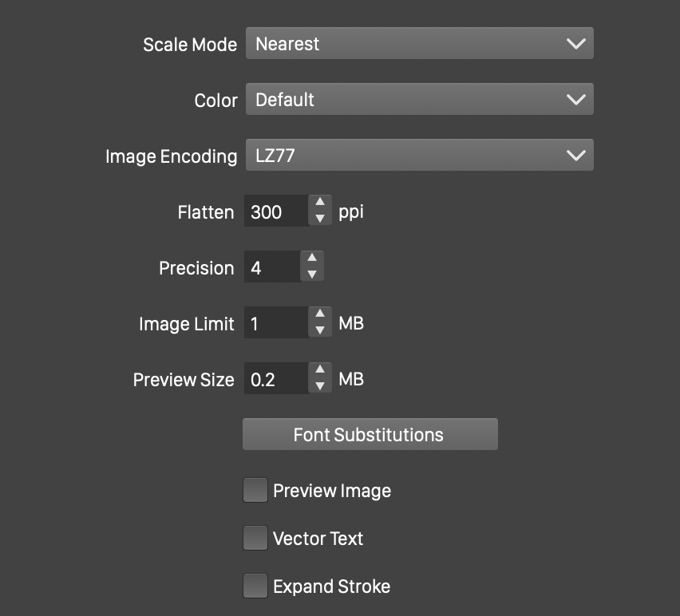This screenshot has width=680, height=616.
Task: Click Precision decrement arrow
Action: [311, 274]
